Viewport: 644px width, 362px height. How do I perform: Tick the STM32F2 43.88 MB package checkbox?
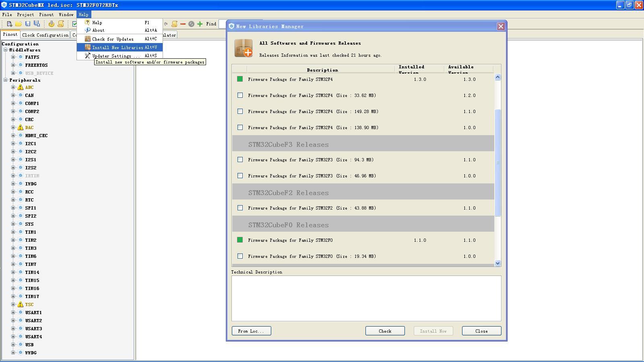[240, 208]
